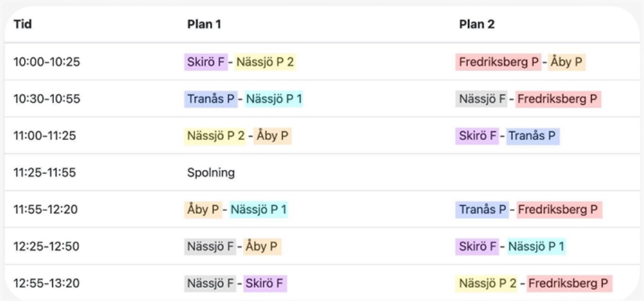Click the gray Nässjö F tag at 10:30-10:55
The width and height of the screenshot is (644, 301).
pos(481,99)
